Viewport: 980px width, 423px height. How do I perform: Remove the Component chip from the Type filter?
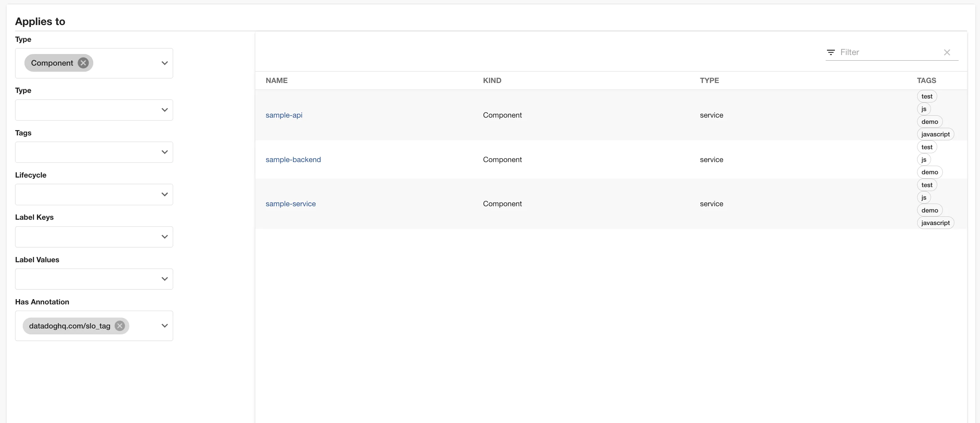coord(83,63)
